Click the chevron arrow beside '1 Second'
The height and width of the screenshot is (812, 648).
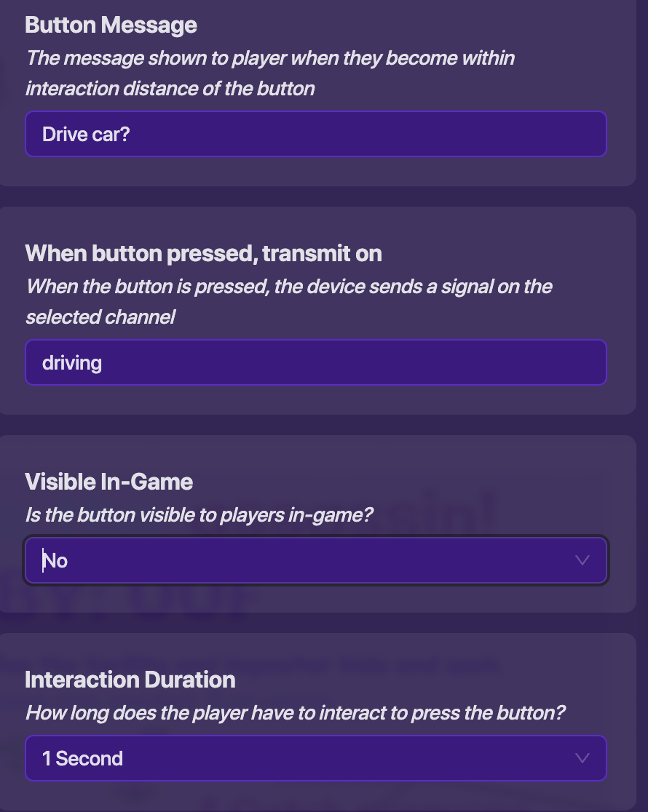[x=582, y=758]
